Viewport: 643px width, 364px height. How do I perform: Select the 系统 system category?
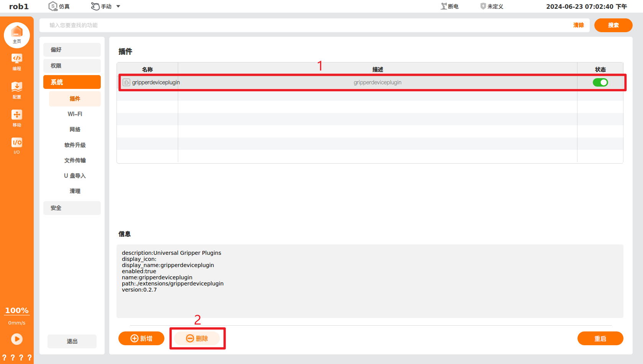click(72, 82)
